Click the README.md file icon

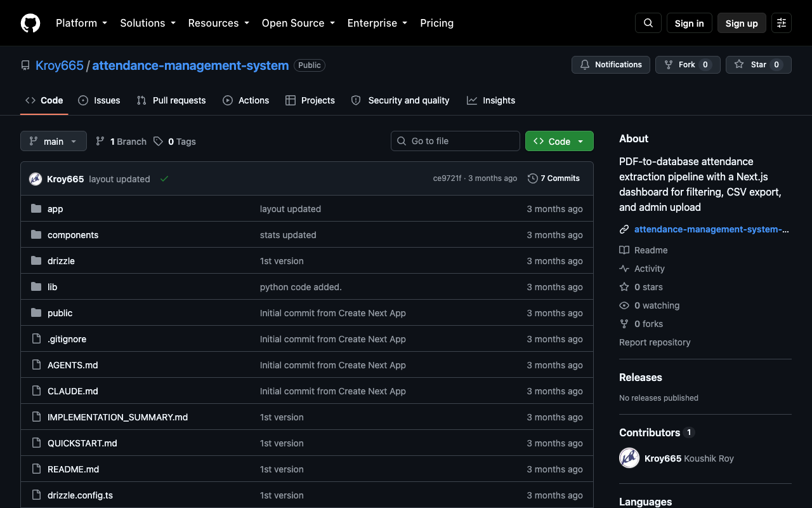tap(36, 469)
